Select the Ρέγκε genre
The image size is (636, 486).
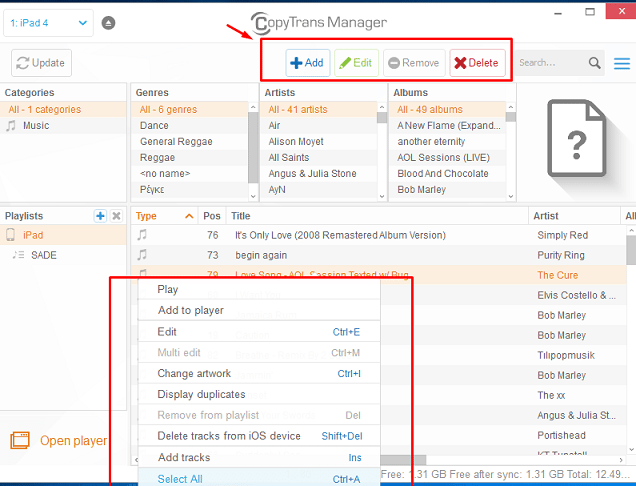(189, 189)
